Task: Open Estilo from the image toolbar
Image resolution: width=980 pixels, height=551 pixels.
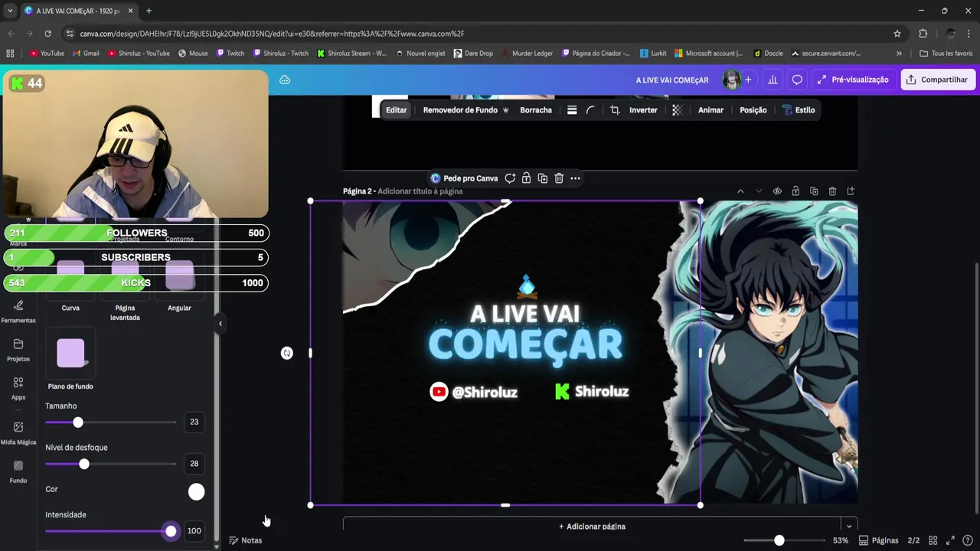Action: pyautogui.click(x=799, y=110)
